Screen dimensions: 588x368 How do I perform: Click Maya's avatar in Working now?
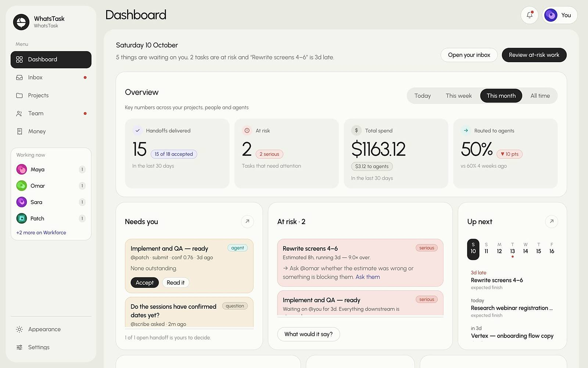22,169
